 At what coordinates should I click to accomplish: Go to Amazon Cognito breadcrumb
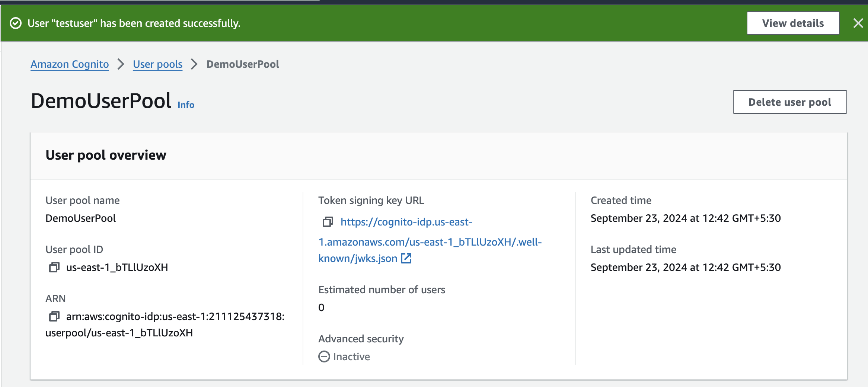70,64
